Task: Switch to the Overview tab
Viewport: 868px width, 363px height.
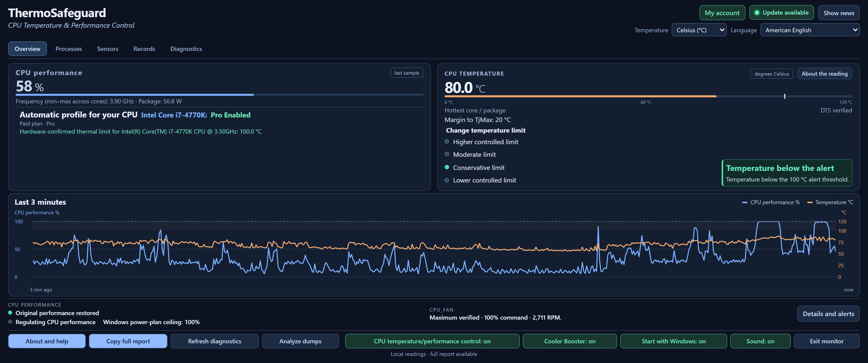Action: coord(27,49)
